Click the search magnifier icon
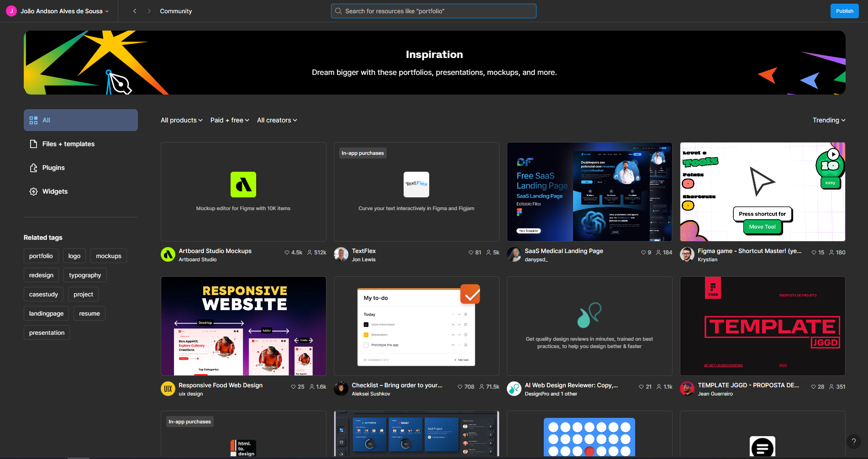The height and width of the screenshot is (459, 868). click(338, 11)
